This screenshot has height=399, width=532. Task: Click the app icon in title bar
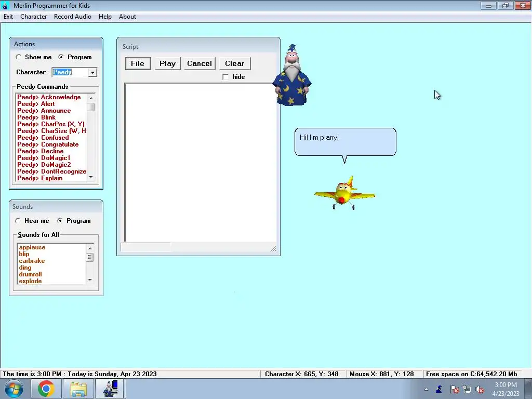[x=5, y=5]
